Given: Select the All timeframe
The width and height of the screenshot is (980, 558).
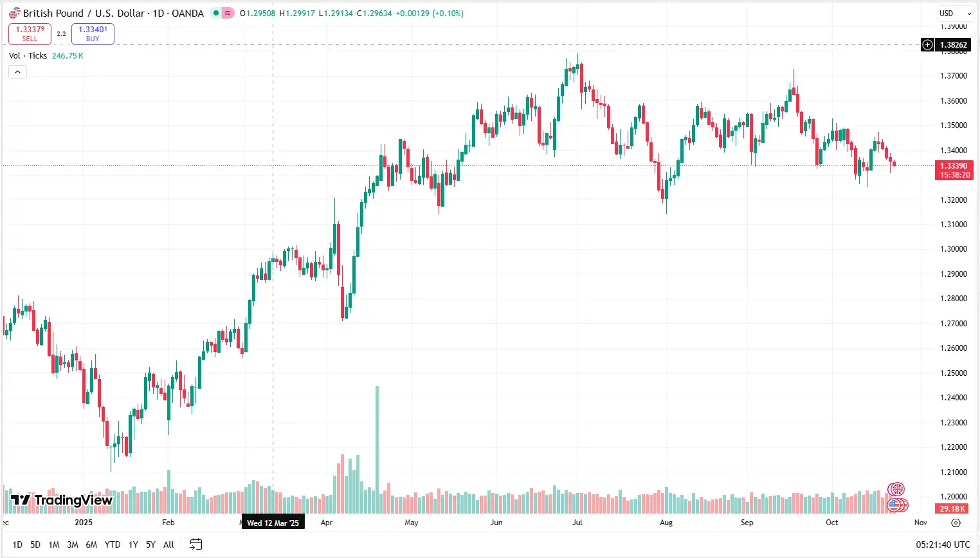Looking at the screenshot, I should coord(168,544).
